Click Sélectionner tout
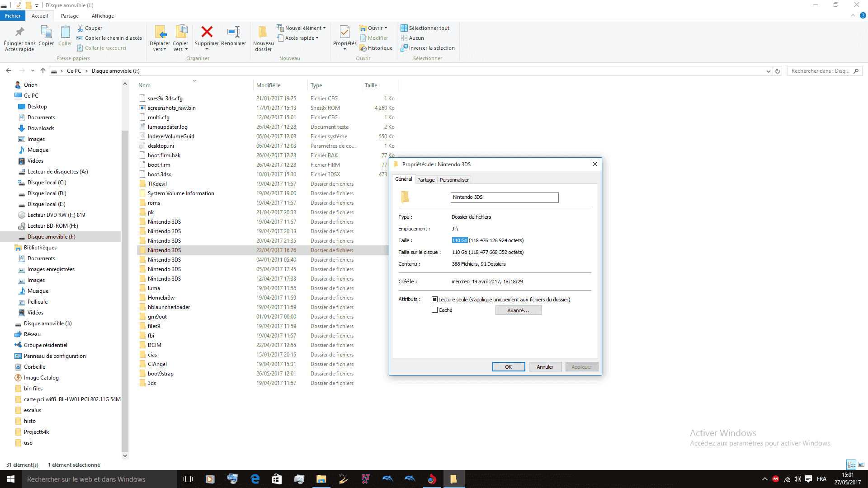868x488 pixels. tap(425, 28)
